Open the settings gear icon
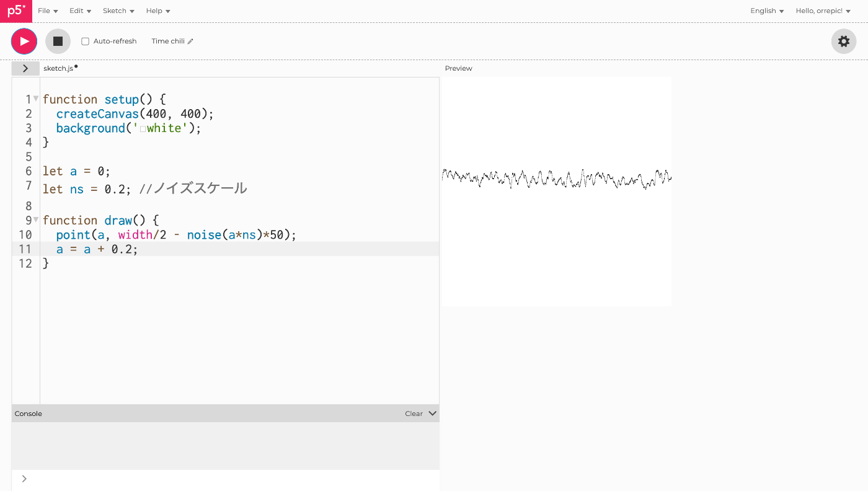 (843, 42)
